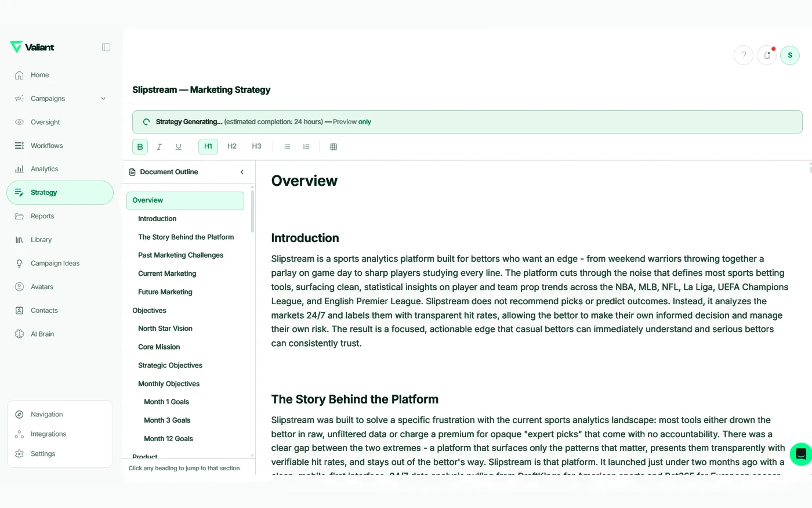
Task: Insert a numbered list
Action: click(x=306, y=147)
